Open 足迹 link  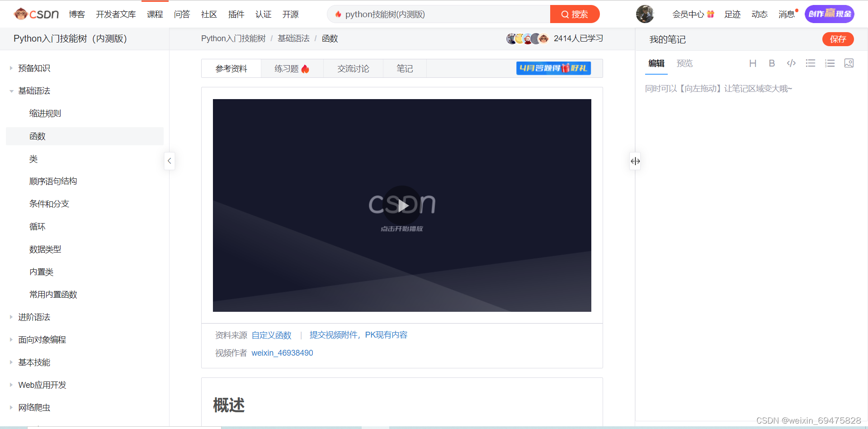[732, 14]
